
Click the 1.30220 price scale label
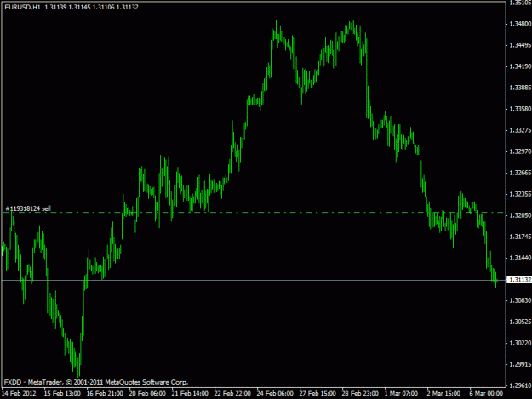(520, 343)
